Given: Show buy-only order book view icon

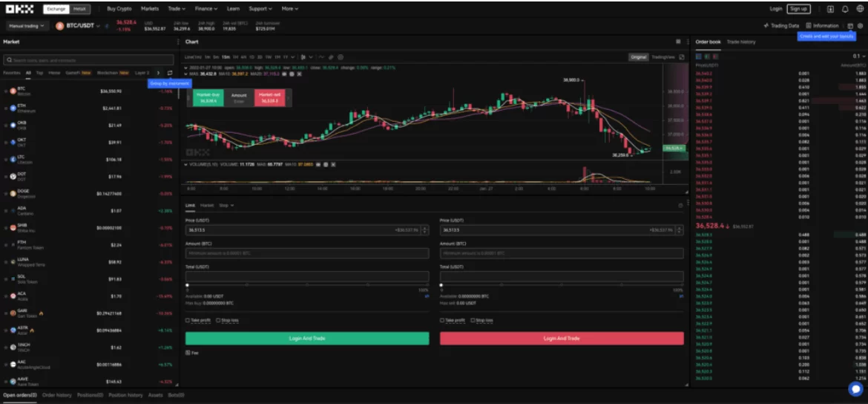Looking at the screenshot, I should point(707,56).
